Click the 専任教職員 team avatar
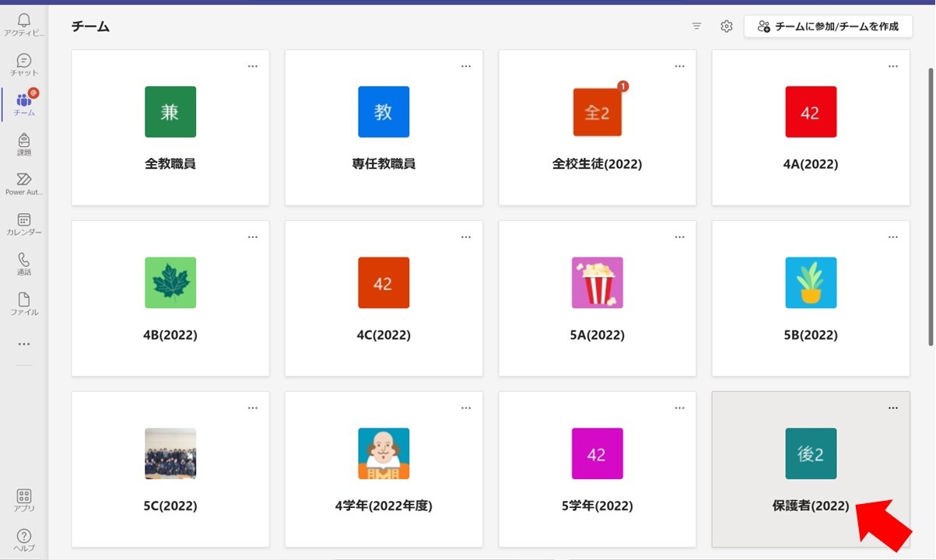The image size is (936, 560). 384,112
